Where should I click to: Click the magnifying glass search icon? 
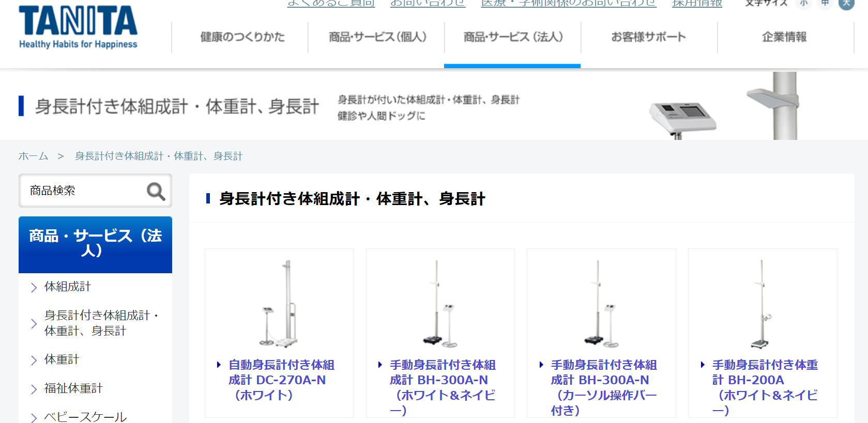[156, 192]
